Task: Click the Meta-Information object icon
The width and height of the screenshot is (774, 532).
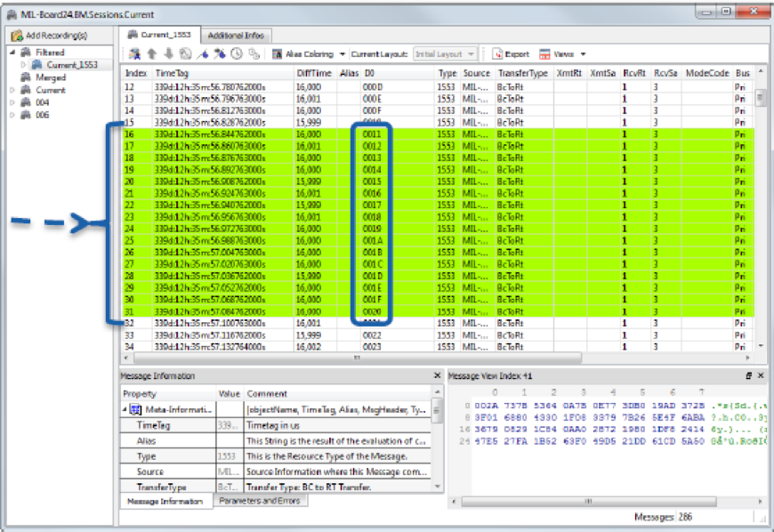Action: tap(136, 409)
